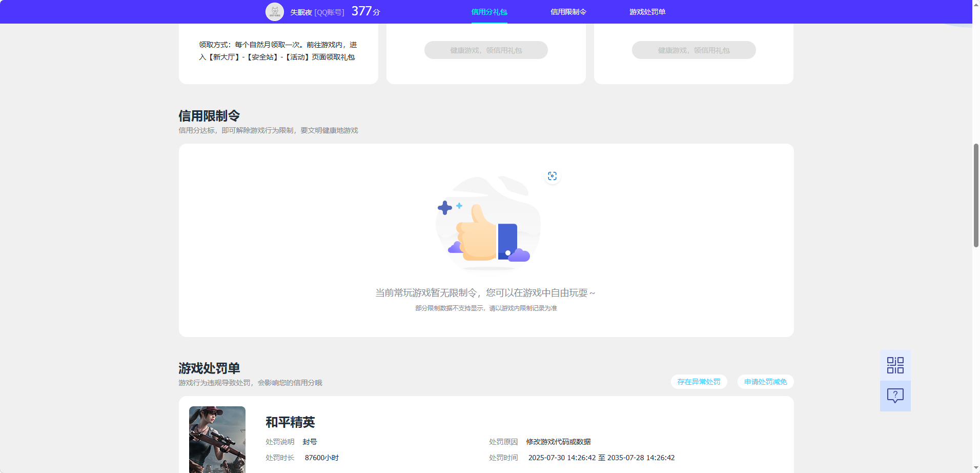Click the 申请处罚减免 button
The width and height of the screenshot is (980, 473).
point(765,382)
